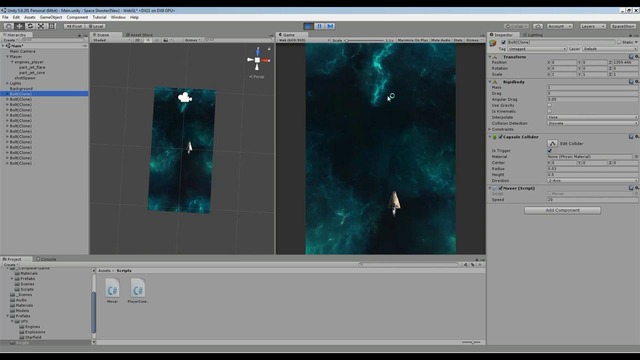Open the Window menu

pyautogui.click(x=118, y=18)
